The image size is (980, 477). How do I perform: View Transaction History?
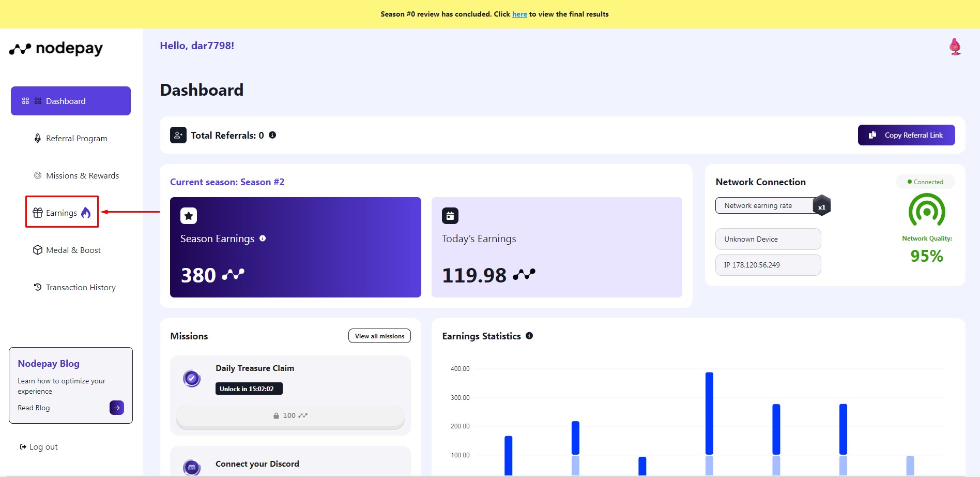click(x=81, y=287)
